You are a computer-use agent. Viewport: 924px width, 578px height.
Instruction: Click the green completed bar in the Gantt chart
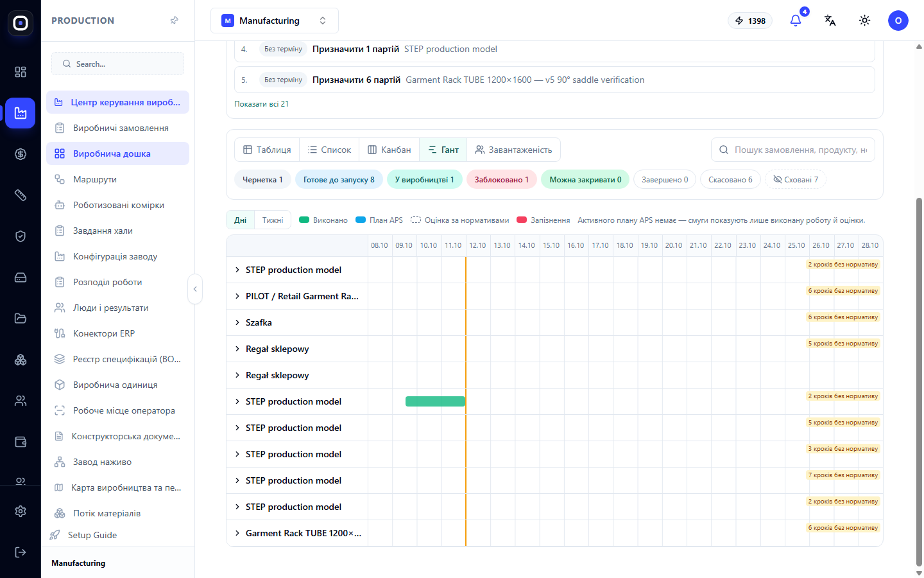pyautogui.click(x=435, y=401)
